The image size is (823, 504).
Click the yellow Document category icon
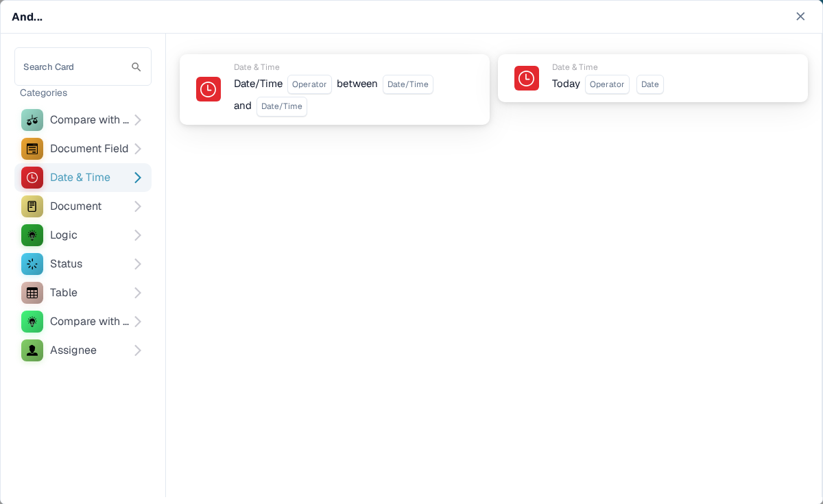tap(32, 206)
